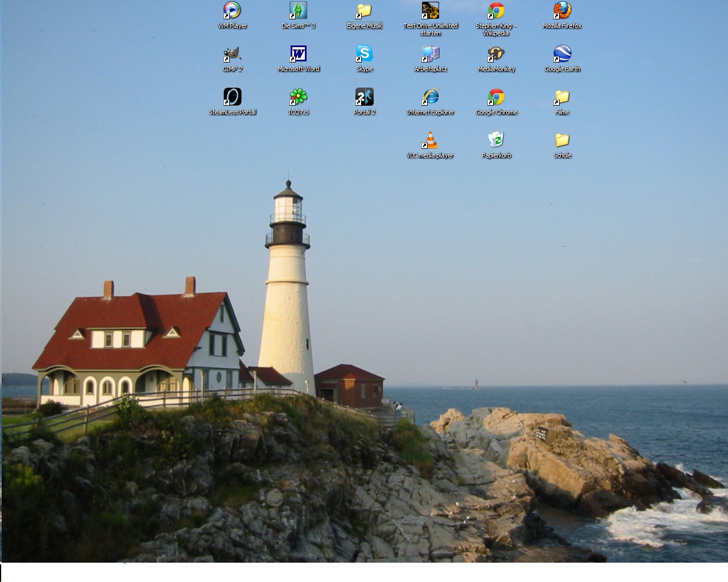Select the ICQ7.5 flower icon
The image size is (728, 582).
pyautogui.click(x=298, y=97)
